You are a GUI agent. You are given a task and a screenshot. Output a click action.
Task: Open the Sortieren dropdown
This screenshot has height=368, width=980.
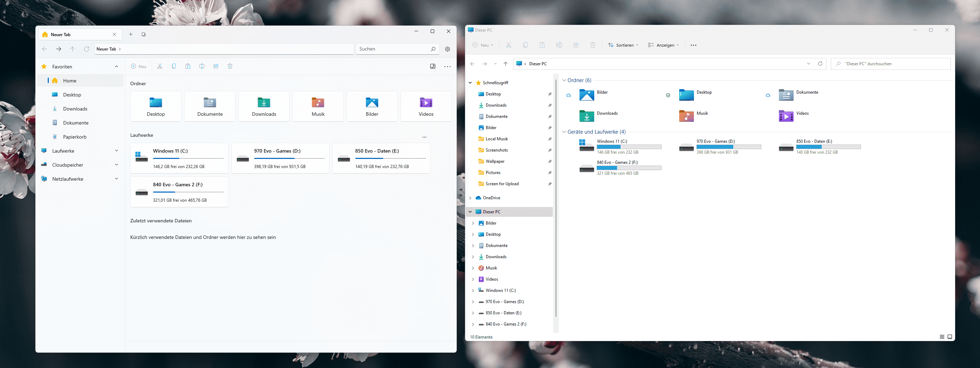(x=623, y=45)
